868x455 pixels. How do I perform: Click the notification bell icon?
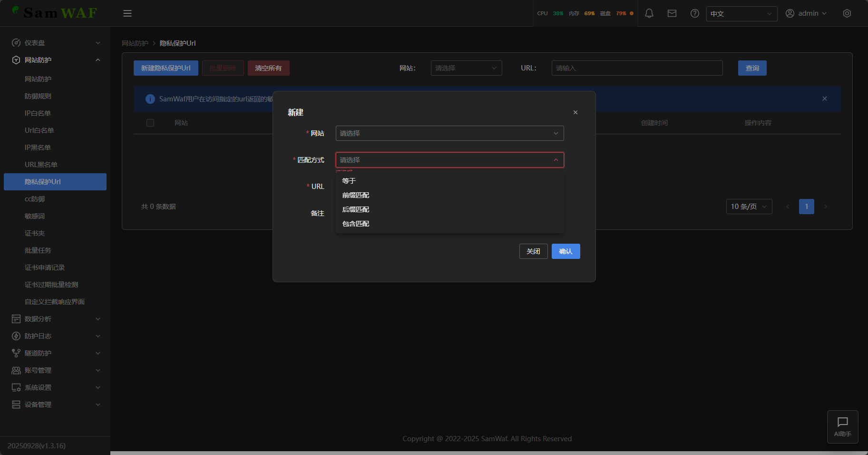[649, 13]
